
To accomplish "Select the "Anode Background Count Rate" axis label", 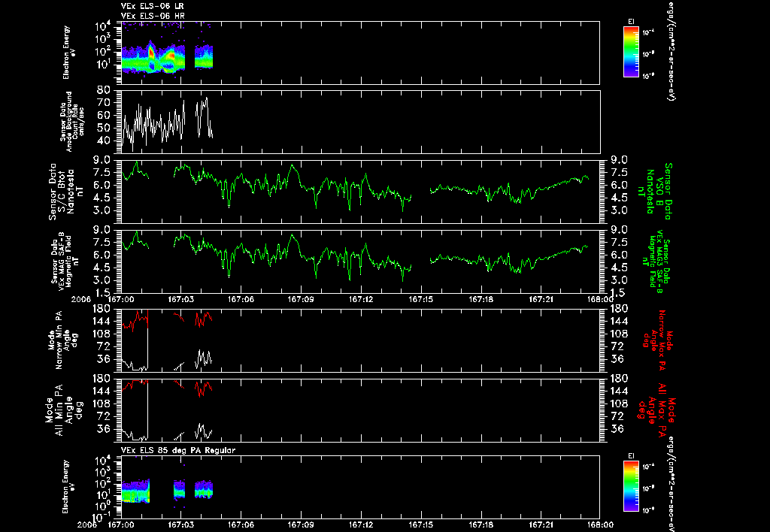I will (x=73, y=122).
